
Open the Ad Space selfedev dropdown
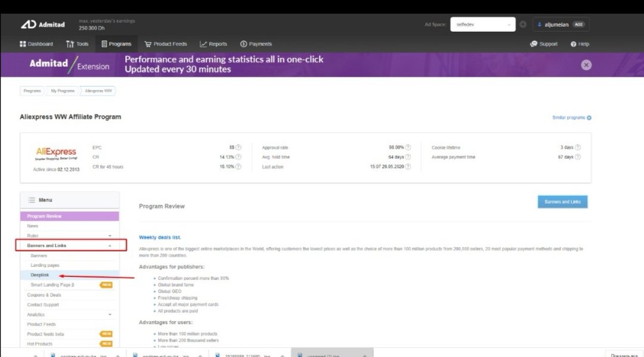pyautogui.click(x=482, y=24)
